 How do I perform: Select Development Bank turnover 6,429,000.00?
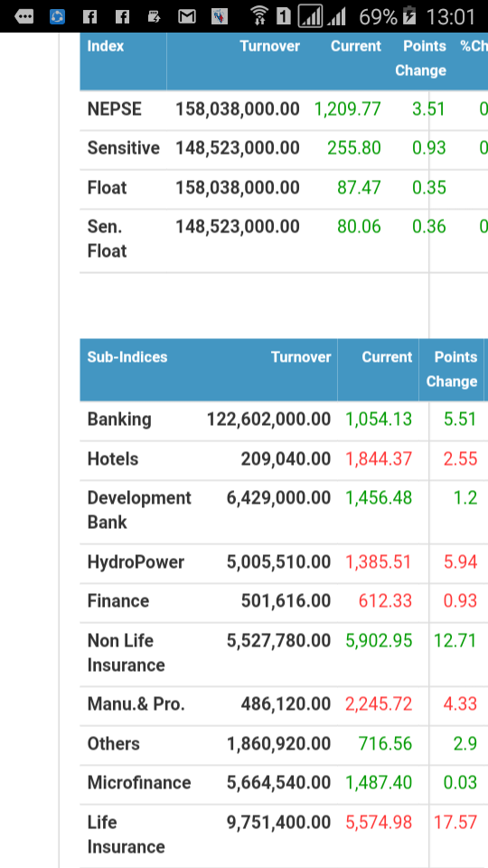pyautogui.click(x=279, y=498)
